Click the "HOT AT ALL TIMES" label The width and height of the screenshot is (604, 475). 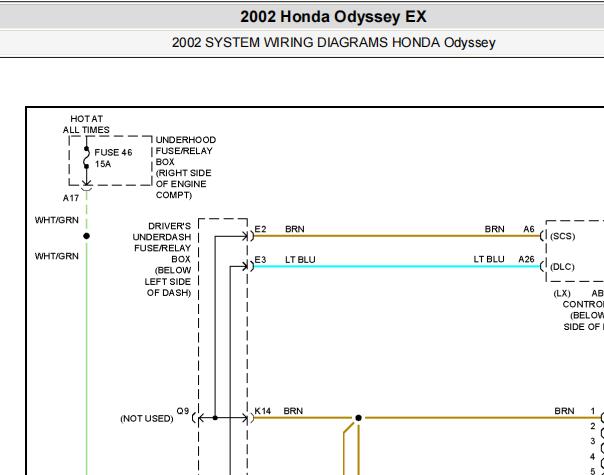(86, 124)
